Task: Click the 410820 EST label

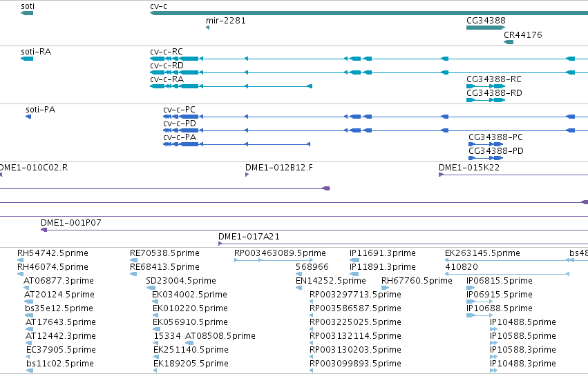Action: point(462,267)
